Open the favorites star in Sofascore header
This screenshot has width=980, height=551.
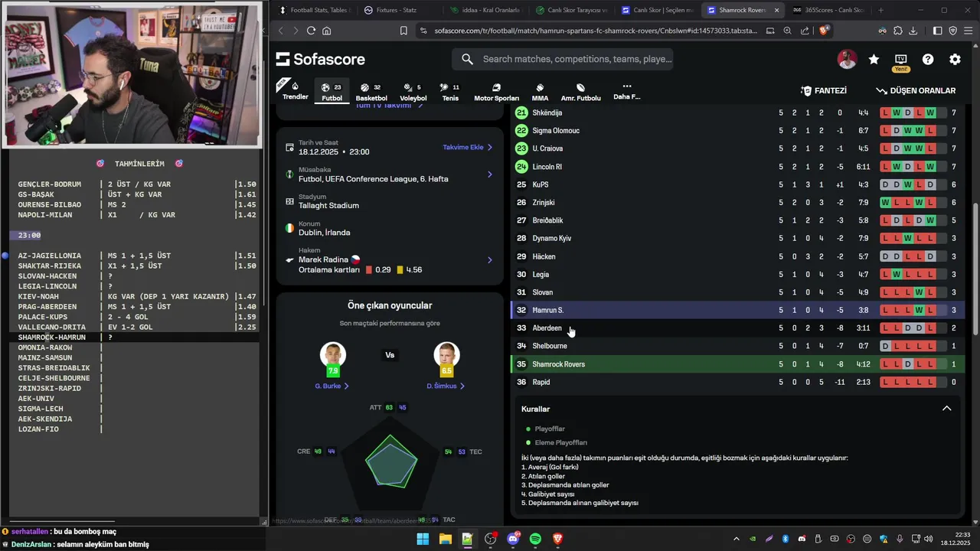coord(874,59)
